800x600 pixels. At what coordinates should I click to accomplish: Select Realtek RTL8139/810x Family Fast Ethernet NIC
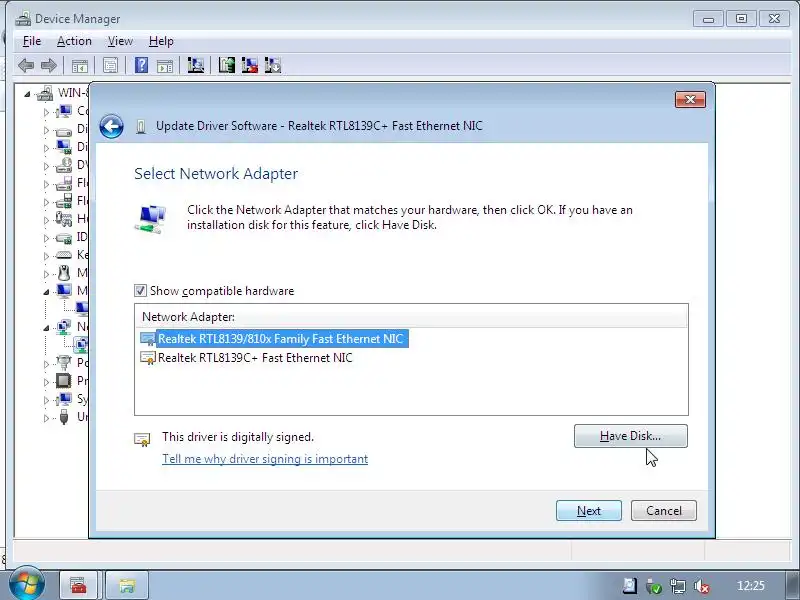pos(281,339)
